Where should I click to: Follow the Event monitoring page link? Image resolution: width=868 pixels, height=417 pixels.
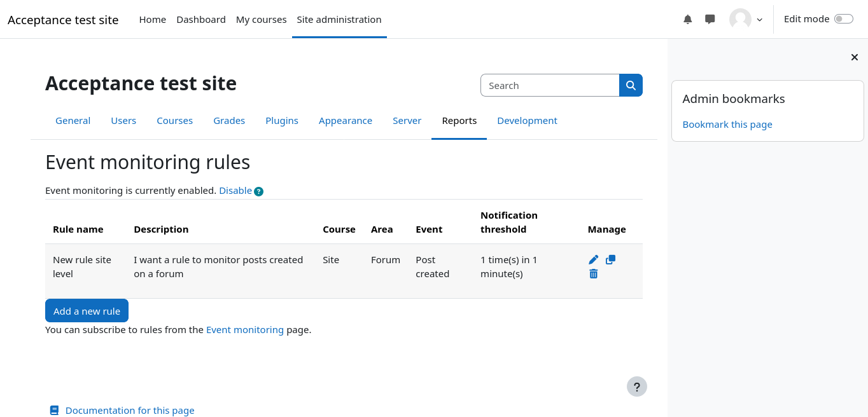pyautogui.click(x=245, y=330)
